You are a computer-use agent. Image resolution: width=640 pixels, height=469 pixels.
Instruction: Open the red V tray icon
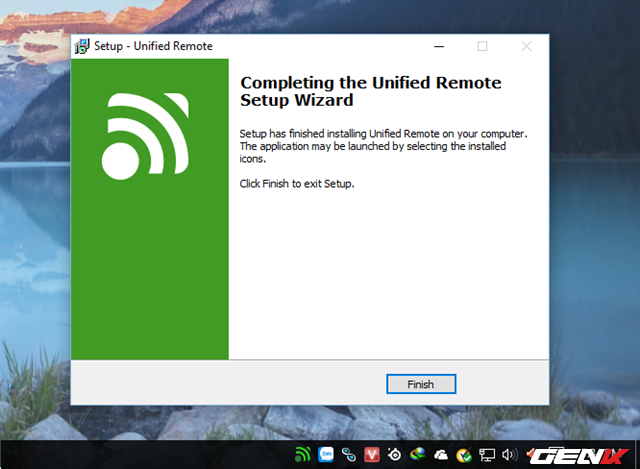[x=371, y=454]
